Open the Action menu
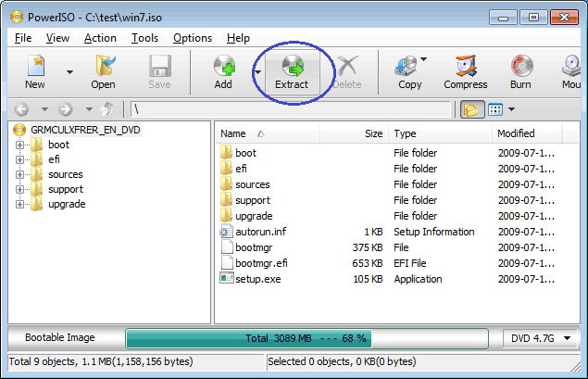588x379 pixels. (x=100, y=38)
